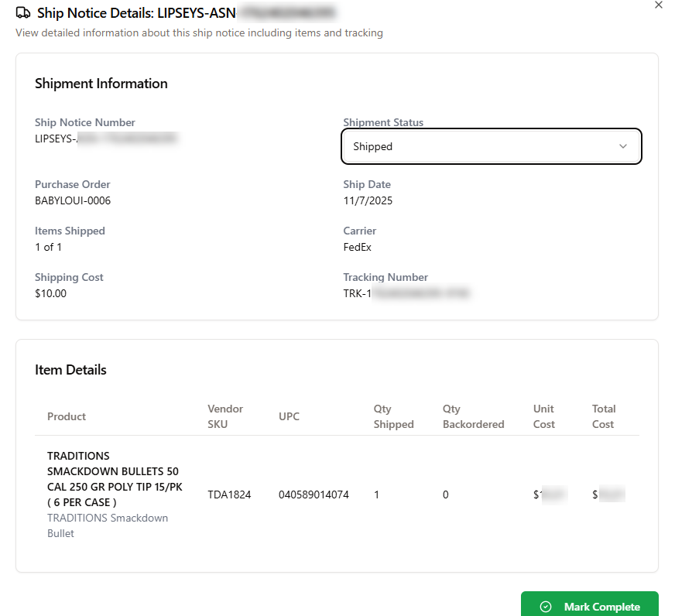Image resolution: width=675 pixels, height=616 pixels.
Task: Click the Ship Notice Number label
Action: [x=85, y=122]
